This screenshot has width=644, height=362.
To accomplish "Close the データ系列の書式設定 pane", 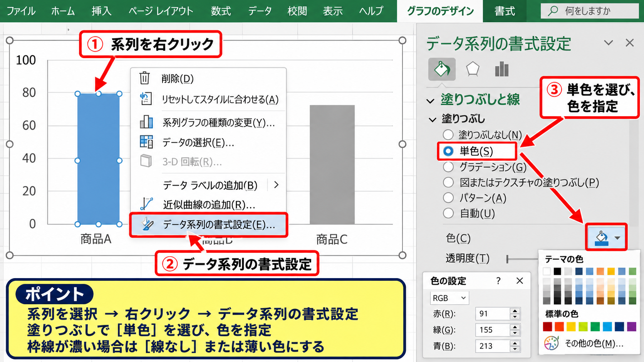I will click(630, 43).
